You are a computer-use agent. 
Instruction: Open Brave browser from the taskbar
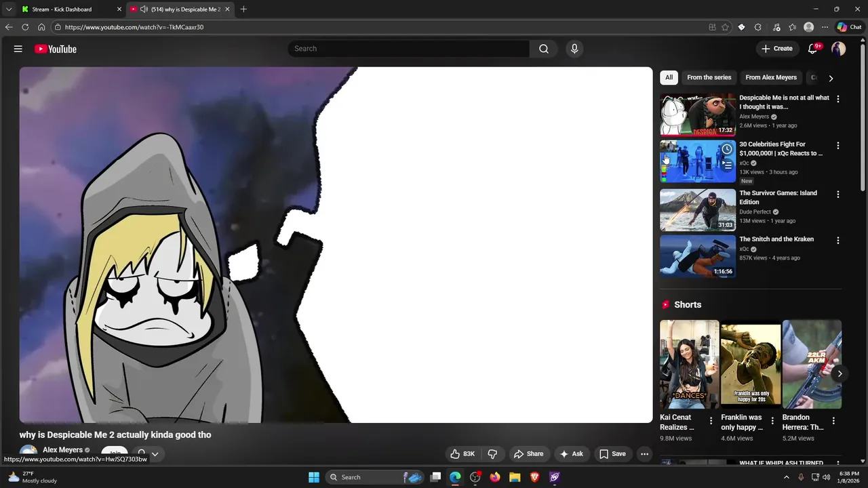tap(534, 477)
